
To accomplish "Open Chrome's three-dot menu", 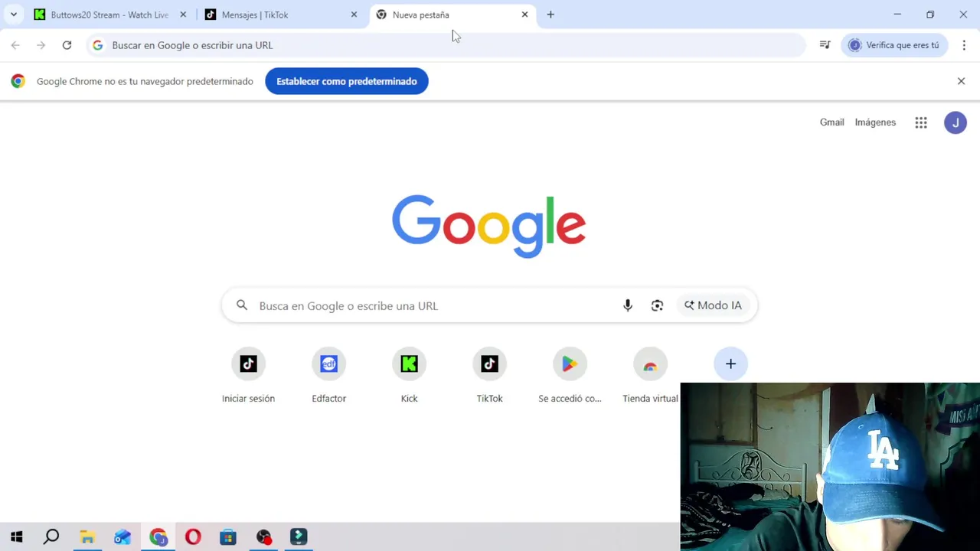I will (964, 45).
